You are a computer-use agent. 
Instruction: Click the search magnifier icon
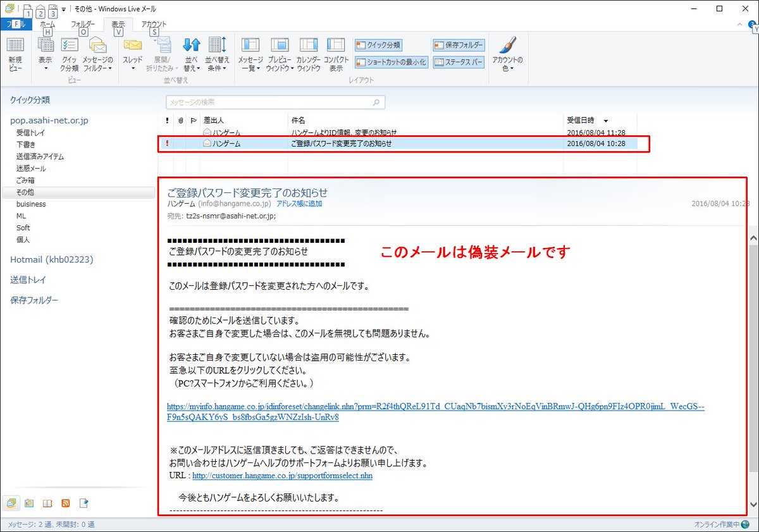coord(377,102)
